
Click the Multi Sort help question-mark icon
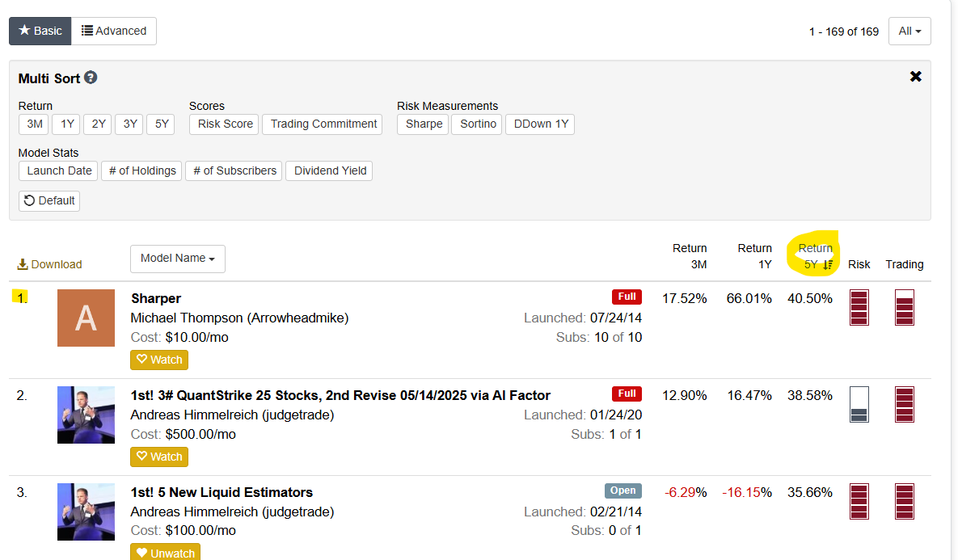(x=91, y=78)
